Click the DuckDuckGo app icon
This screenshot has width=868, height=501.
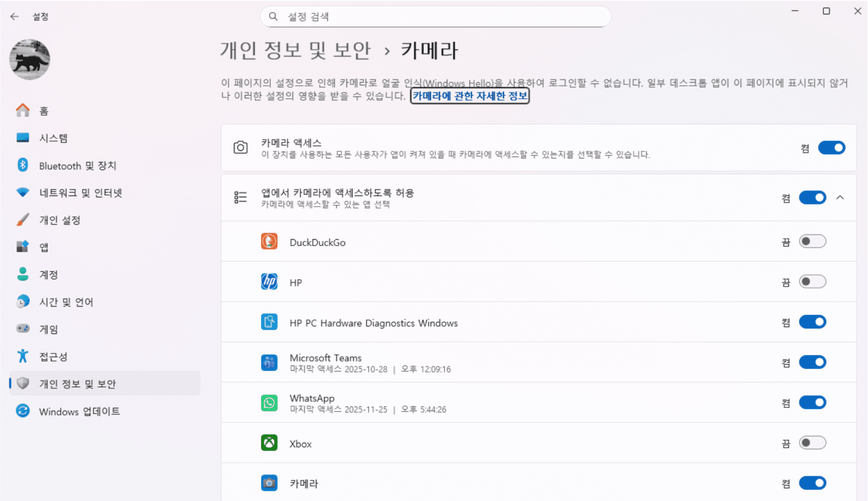tap(269, 242)
